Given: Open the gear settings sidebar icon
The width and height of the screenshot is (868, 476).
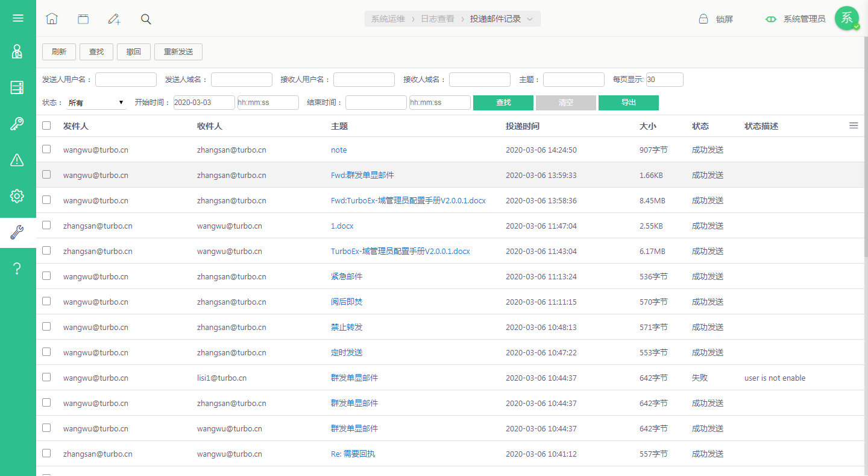Looking at the screenshot, I should (17, 196).
